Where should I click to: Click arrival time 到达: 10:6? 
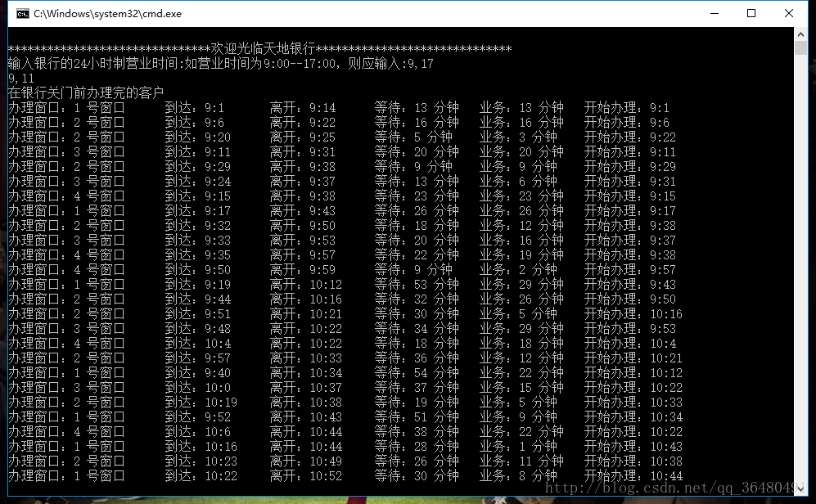(198, 432)
